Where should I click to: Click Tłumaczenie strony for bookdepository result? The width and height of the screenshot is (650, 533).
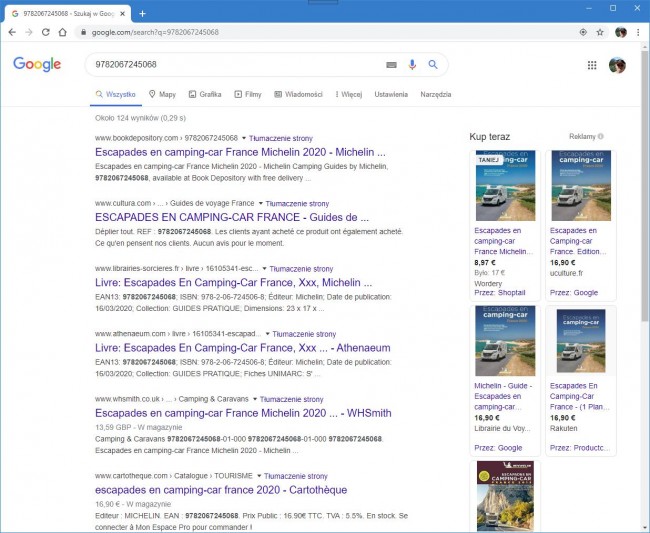281,138
